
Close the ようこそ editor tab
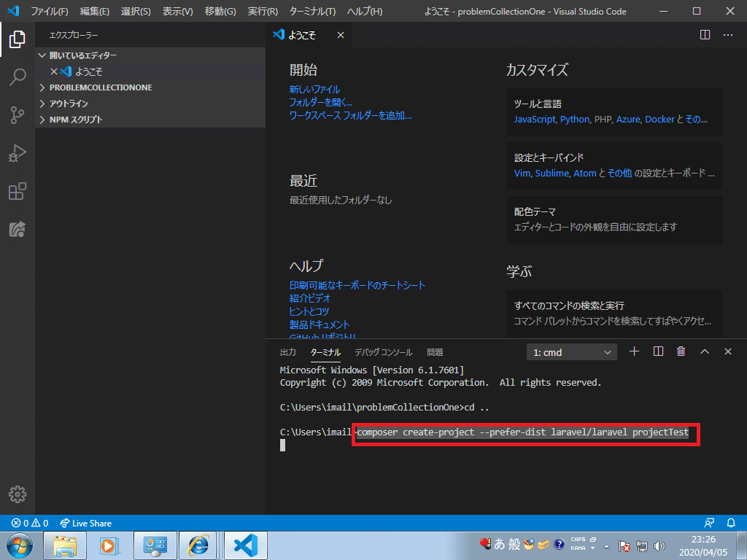point(341,35)
